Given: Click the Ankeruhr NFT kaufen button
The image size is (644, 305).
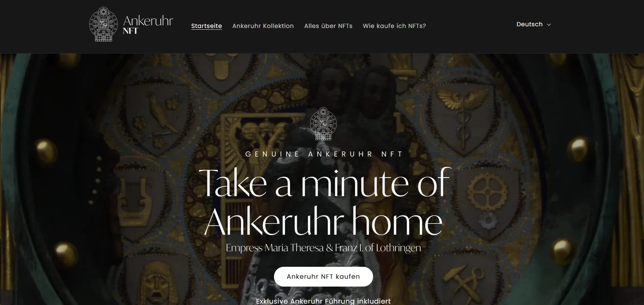Looking at the screenshot, I should tap(323, 277).
